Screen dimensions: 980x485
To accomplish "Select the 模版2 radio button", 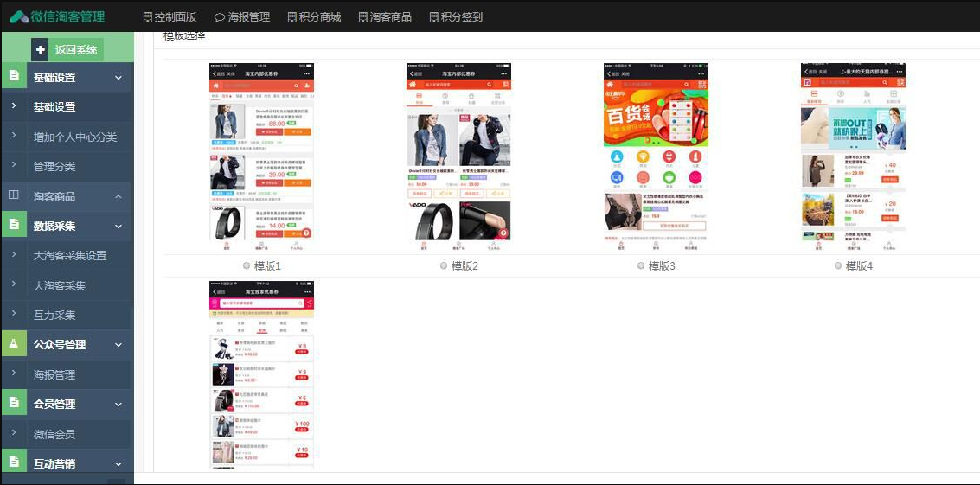I will pos(444,266).
